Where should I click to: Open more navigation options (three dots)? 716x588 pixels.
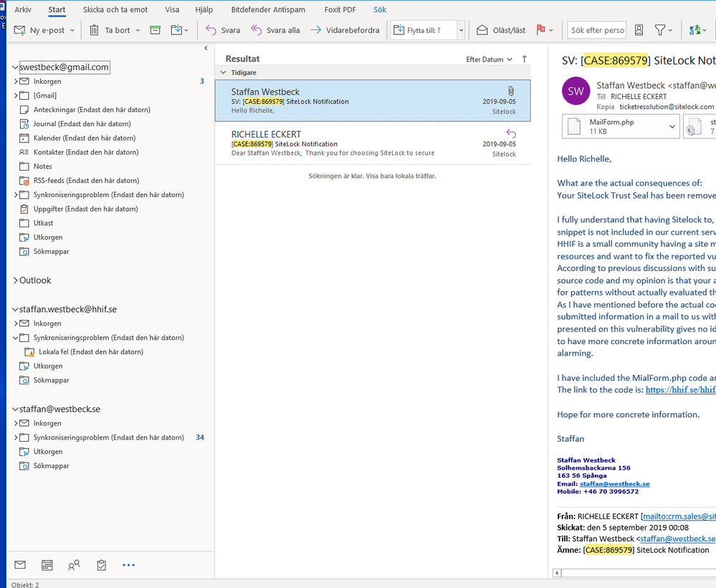click(x=129, y=565)
